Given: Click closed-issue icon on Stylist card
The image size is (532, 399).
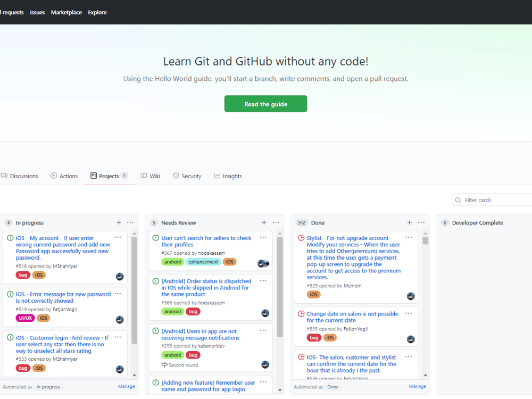Looking at the screenshot, I should pyautogui.click(x=301, y=238).
